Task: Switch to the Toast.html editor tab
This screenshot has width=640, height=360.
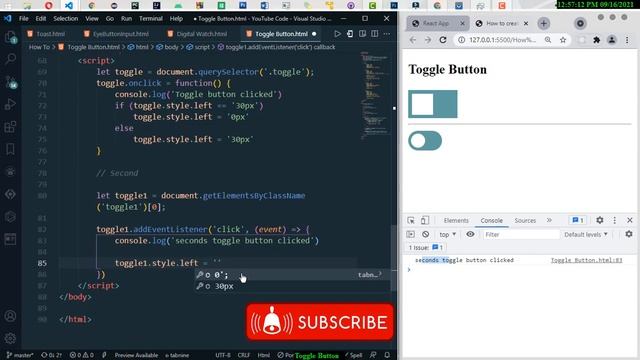Action: [x=46, y=34]
